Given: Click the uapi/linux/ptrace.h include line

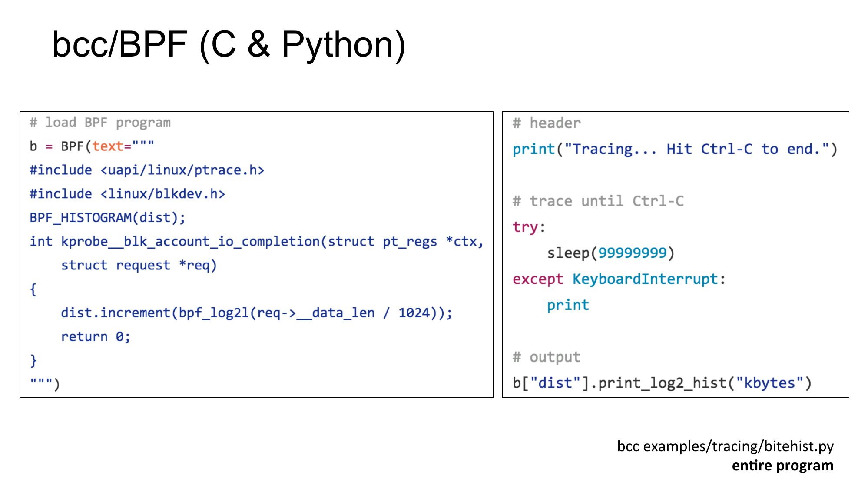Looking at the screenshot, I should [x=147, y=170].
